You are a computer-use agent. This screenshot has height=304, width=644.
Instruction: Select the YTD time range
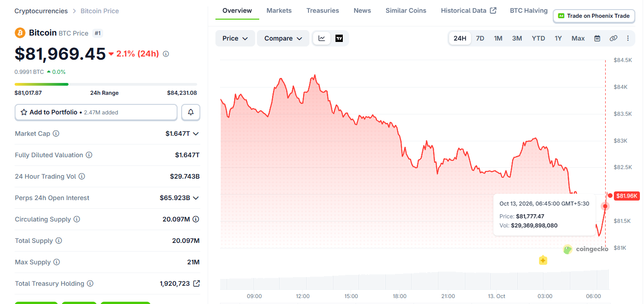point(539,38)
